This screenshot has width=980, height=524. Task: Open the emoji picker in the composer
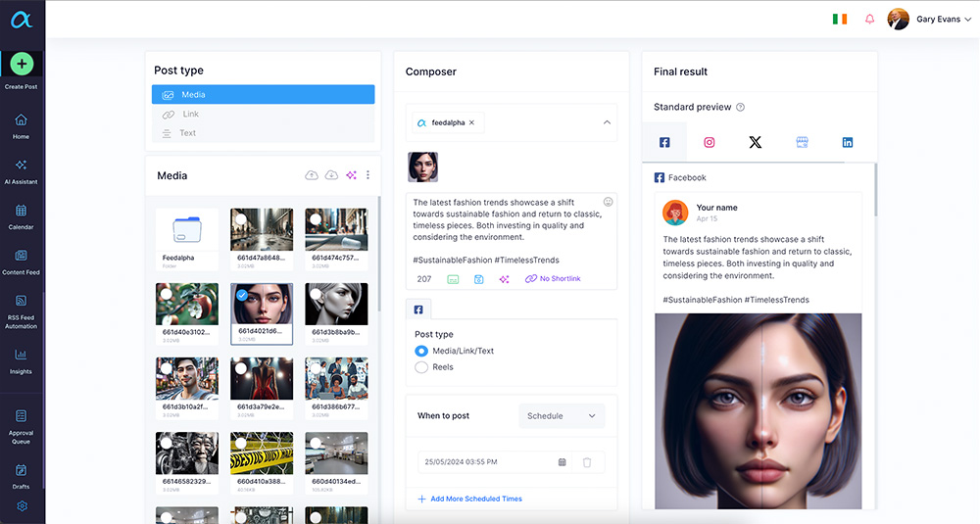pos(608,202)
